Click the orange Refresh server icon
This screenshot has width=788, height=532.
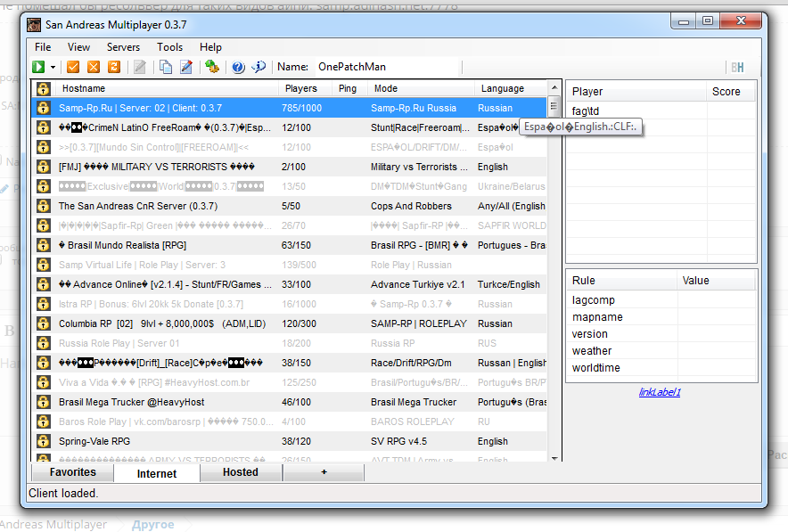coord(114,67)
